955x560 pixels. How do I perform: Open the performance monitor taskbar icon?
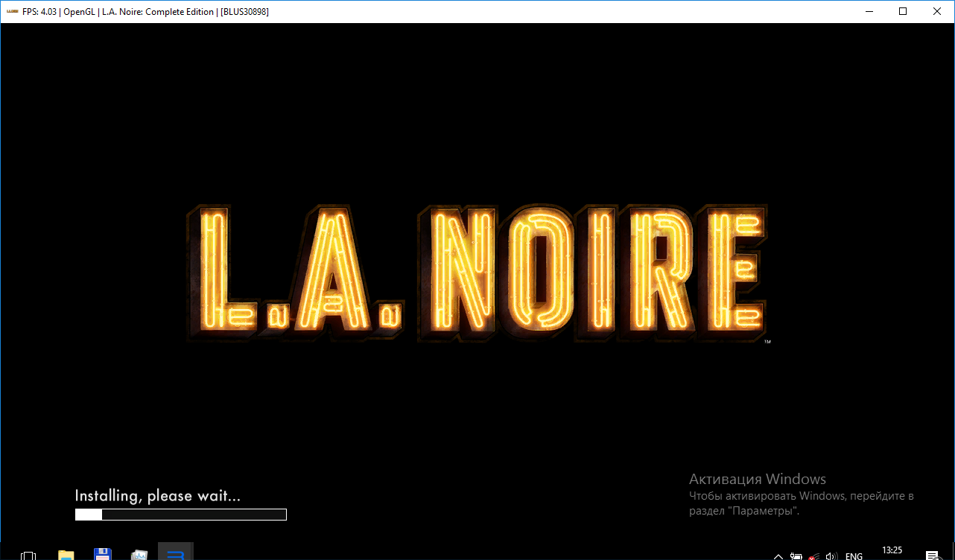click(139, 554)
